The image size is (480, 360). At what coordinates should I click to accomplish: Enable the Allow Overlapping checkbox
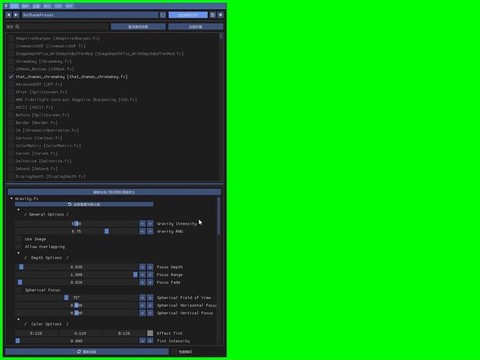18,247
